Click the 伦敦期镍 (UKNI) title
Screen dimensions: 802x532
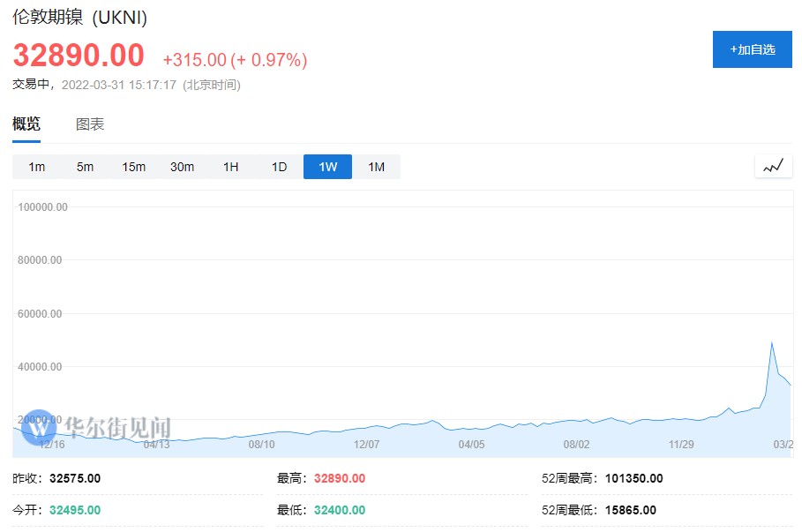pos(79,18)
